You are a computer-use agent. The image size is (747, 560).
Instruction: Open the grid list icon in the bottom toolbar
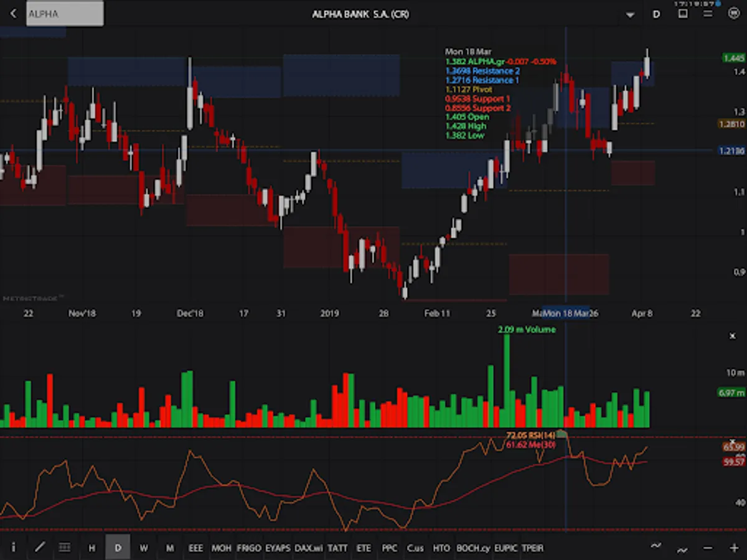coord(64,548)
